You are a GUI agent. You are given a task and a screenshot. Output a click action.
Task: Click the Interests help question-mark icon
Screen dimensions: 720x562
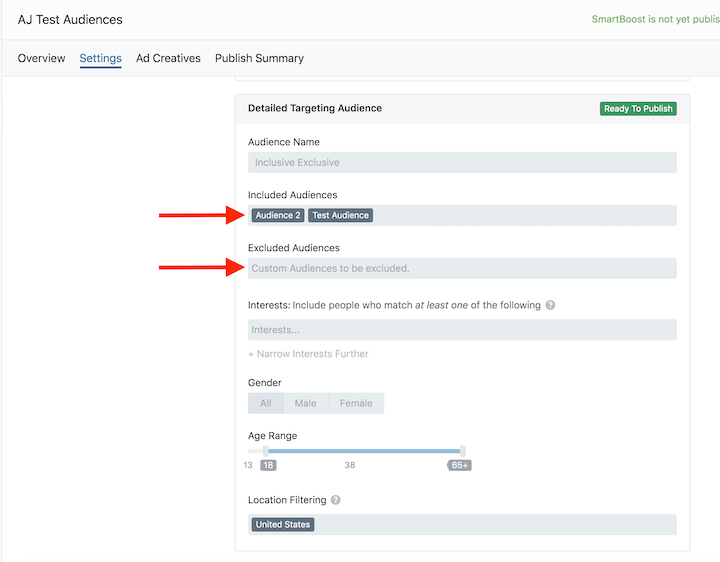click(550, 305)
